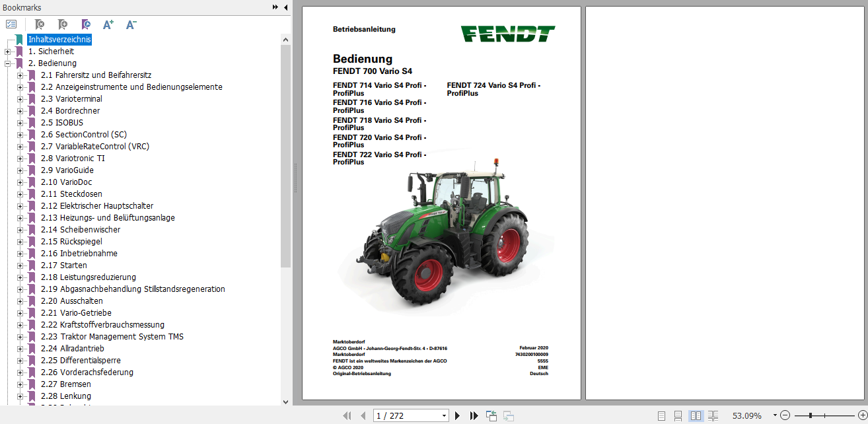Increase bookmark text size with A+

click(108, 24)
